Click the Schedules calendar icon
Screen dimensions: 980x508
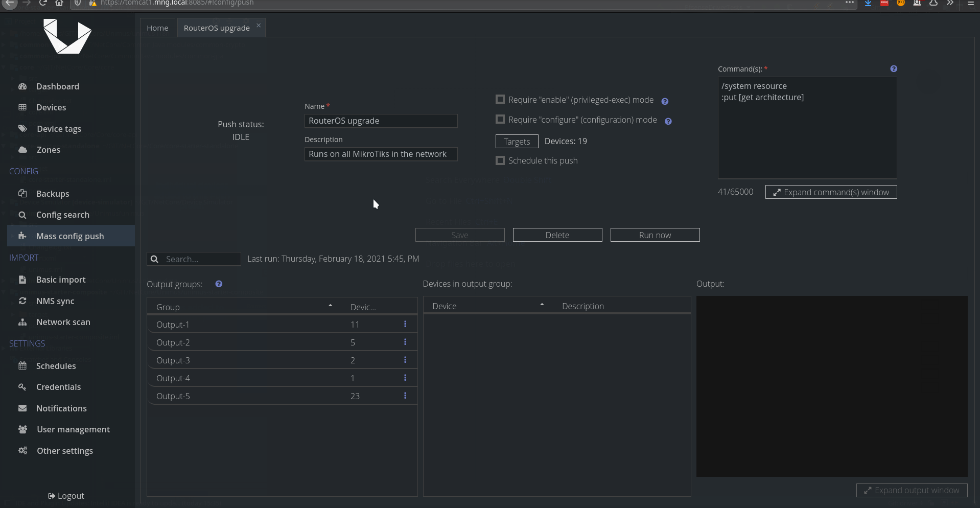point(22,365)
